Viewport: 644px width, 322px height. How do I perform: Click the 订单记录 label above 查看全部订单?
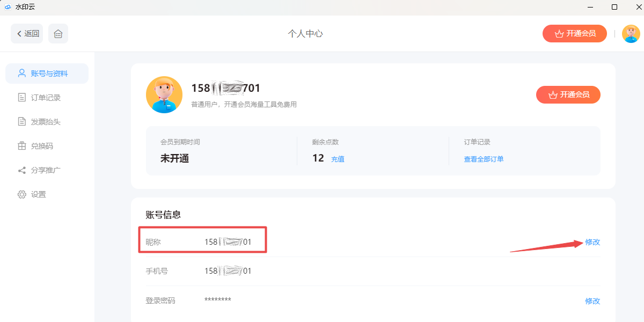477,142
